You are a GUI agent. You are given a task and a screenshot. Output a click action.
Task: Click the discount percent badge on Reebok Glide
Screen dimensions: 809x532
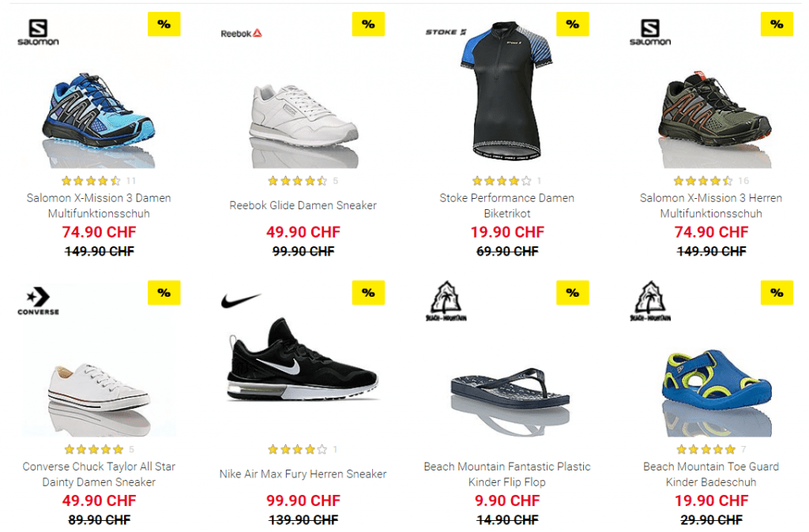(x=368, y=24)
